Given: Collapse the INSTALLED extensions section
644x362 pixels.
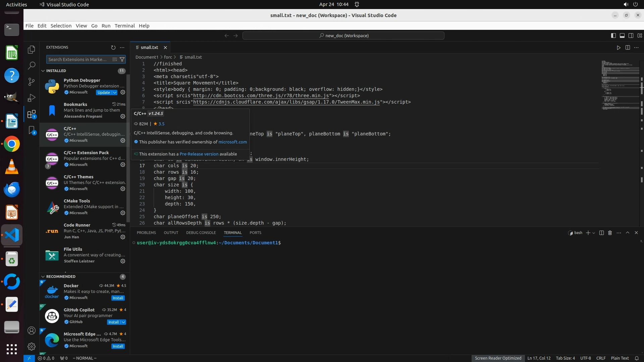Looking at the screenshot, I should 43,71.
